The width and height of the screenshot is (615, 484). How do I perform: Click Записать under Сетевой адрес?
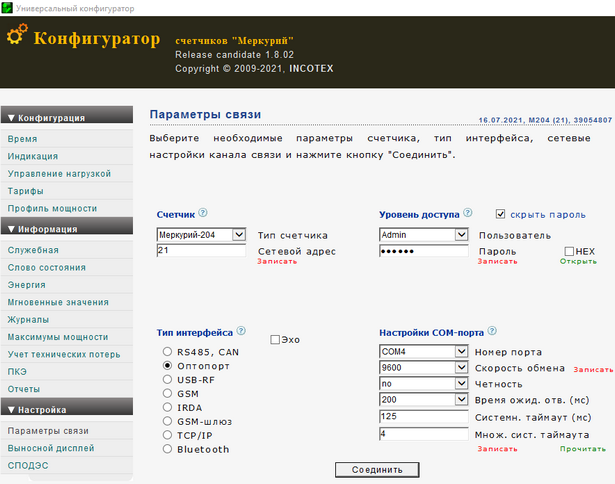point(277,261)
